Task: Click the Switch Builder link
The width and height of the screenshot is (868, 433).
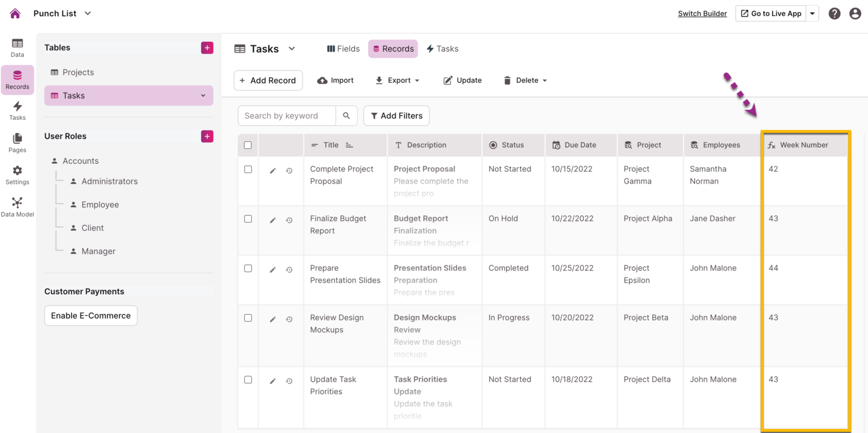Action: pyautogui.click(x=702, y=13)
